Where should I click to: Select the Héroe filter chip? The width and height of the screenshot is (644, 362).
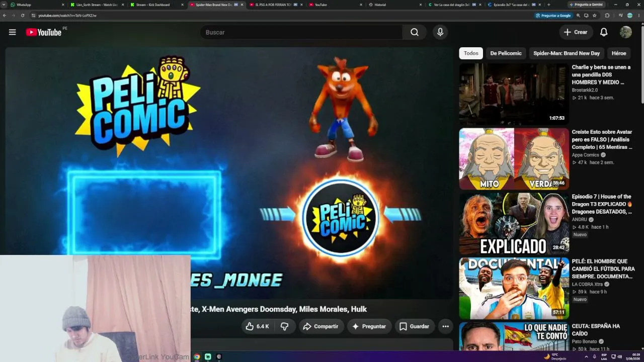pyautogui.click(x=619, y=53)
